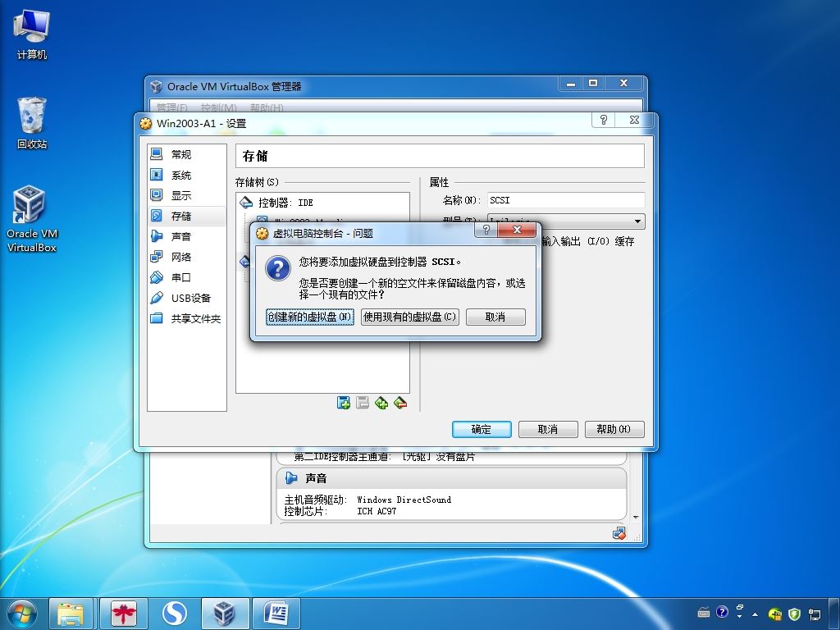Select the 存储 settings category
This screenshot has width=840, height=630.
click(186, 216)
